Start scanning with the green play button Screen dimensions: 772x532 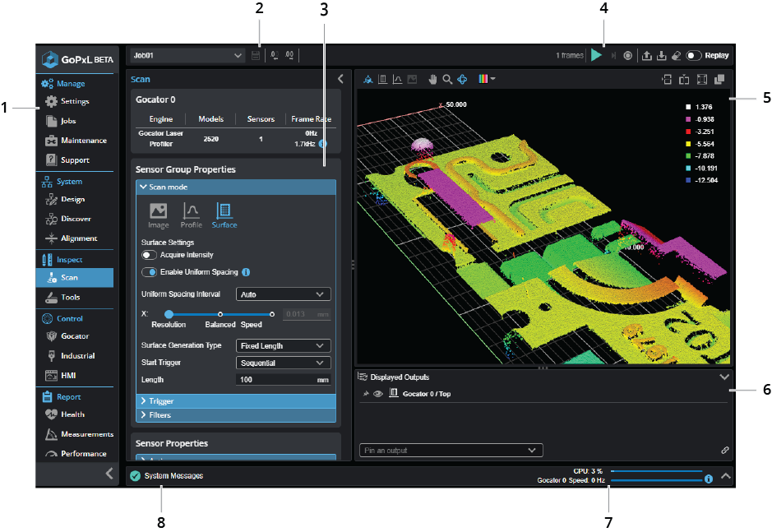(x=597, y=55)
